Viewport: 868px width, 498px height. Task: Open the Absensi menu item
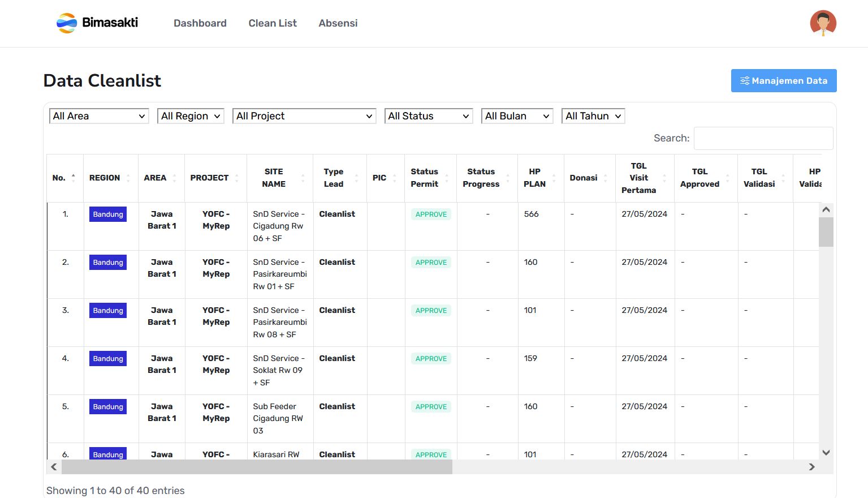point(338,23)
